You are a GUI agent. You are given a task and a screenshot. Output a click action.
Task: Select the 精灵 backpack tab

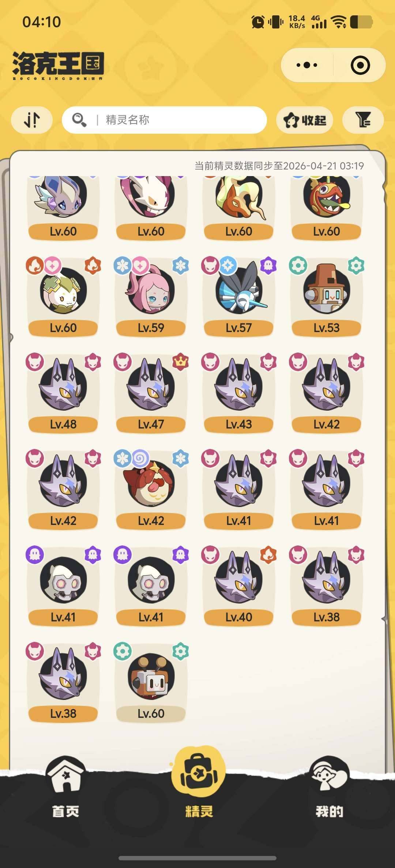click(x=198, y=785)
